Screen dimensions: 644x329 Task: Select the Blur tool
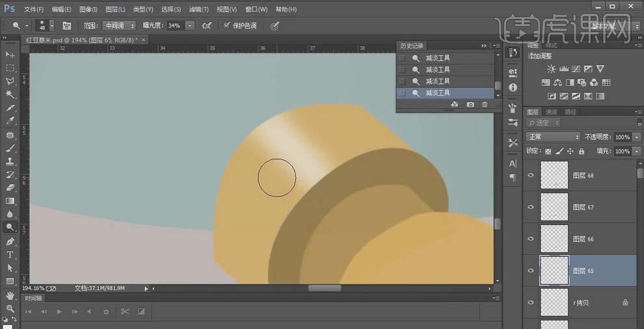(x=10, y=214)
